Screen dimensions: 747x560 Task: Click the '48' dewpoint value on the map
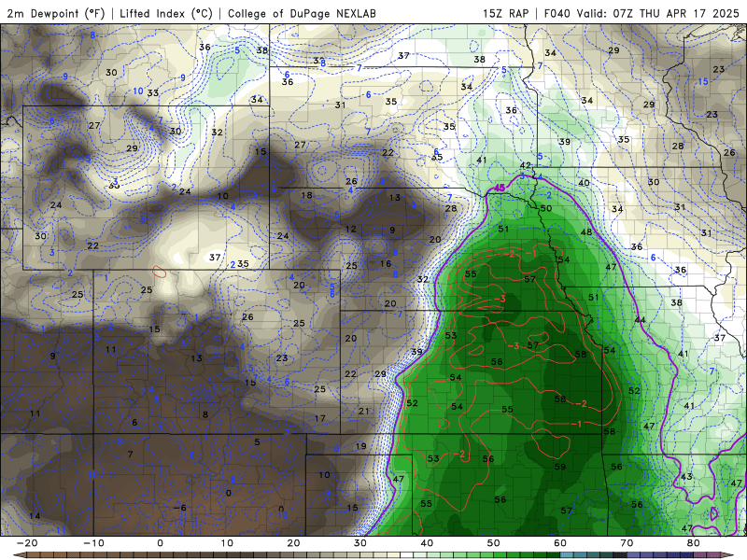coord(586,231)
